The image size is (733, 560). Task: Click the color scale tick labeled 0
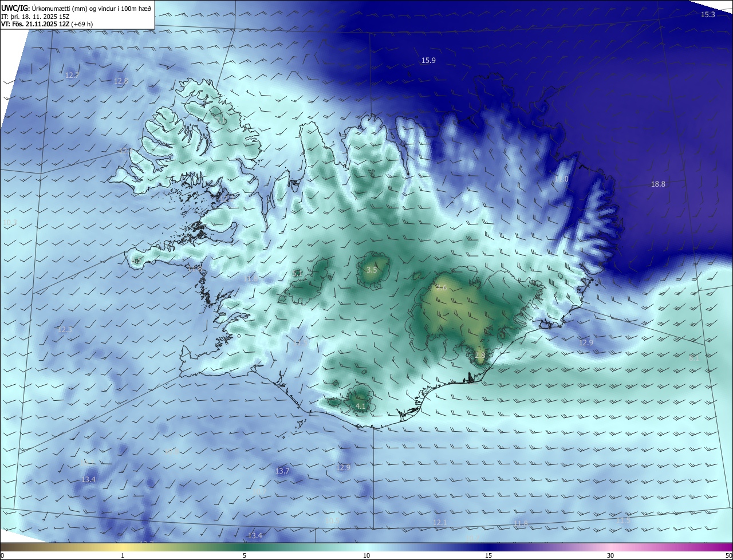(2, 556)
